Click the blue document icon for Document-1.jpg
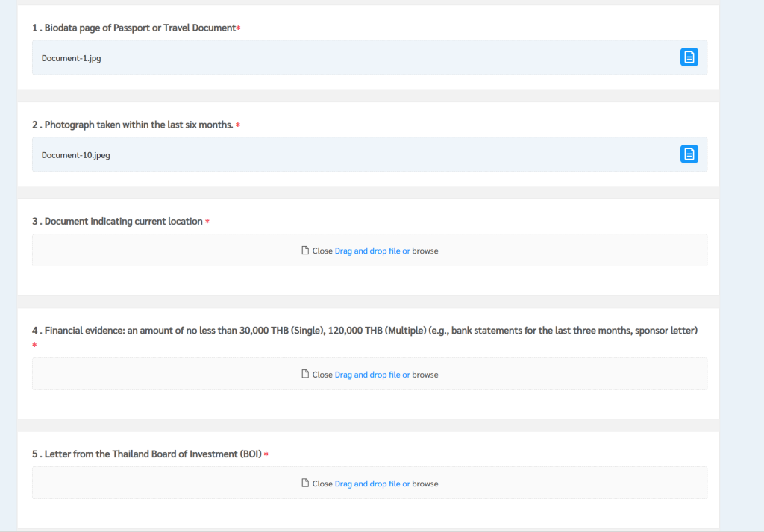This screenshot has width=764, height=532. click(x=689, y=57)
